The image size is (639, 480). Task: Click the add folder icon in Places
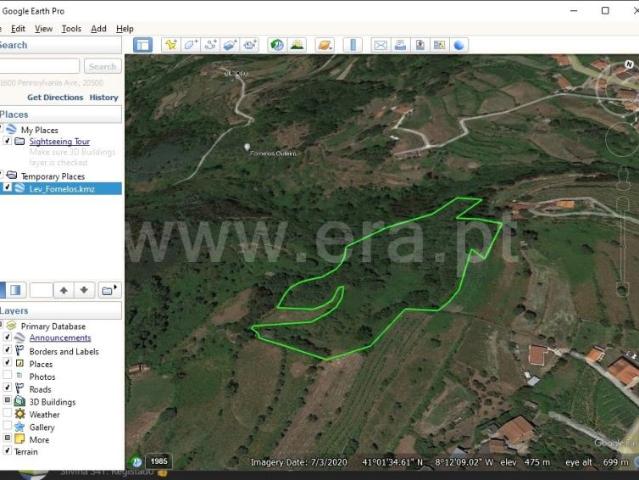109,290
